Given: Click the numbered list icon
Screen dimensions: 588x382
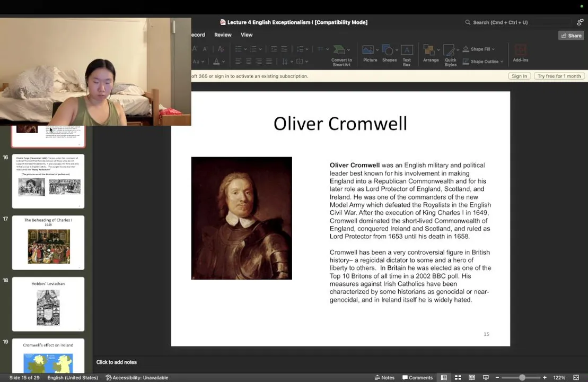Looking at the screenshot, I should tap(253, 49).
